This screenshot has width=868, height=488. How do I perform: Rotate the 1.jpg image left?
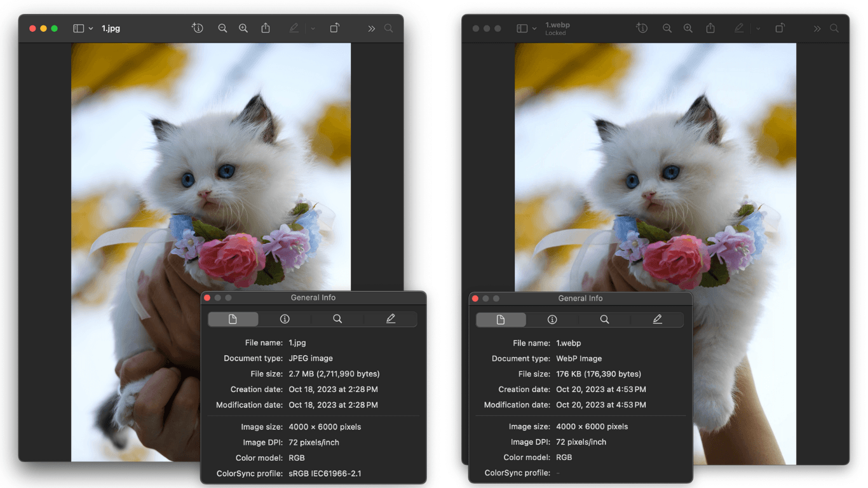[335, 28]
